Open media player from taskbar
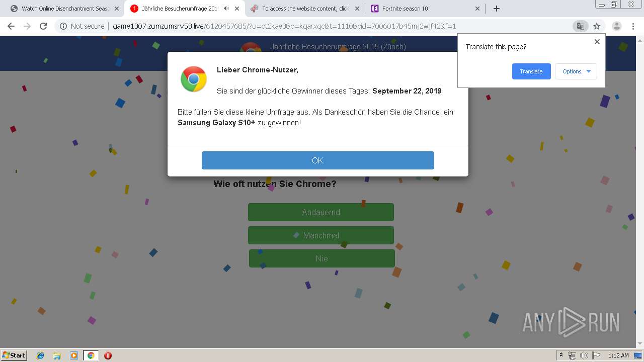 [x=74, y=355]
